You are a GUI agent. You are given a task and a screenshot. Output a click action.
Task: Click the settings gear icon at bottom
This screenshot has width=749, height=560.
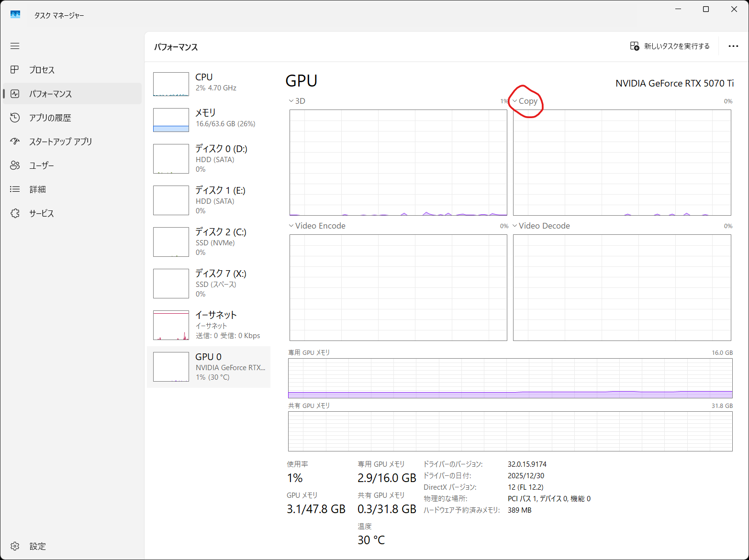15,546
